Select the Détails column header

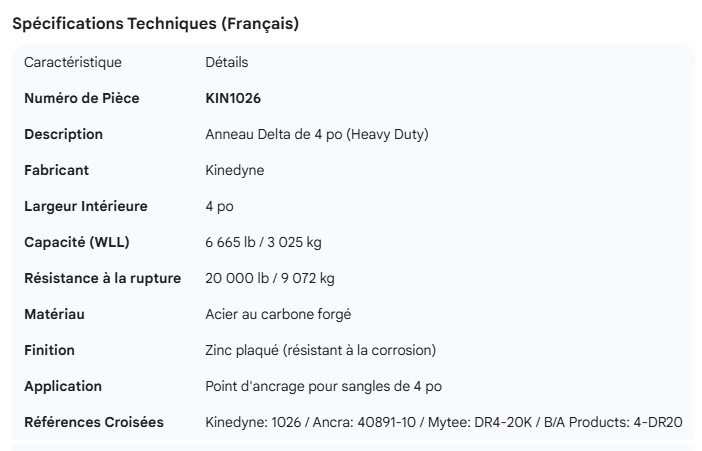coord(226,62)
